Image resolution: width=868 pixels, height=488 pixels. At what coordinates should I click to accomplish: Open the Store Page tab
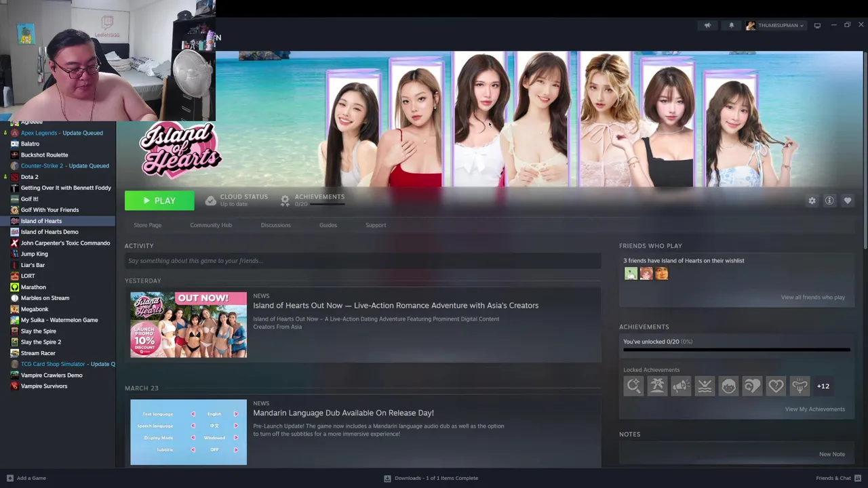(147, 225)
